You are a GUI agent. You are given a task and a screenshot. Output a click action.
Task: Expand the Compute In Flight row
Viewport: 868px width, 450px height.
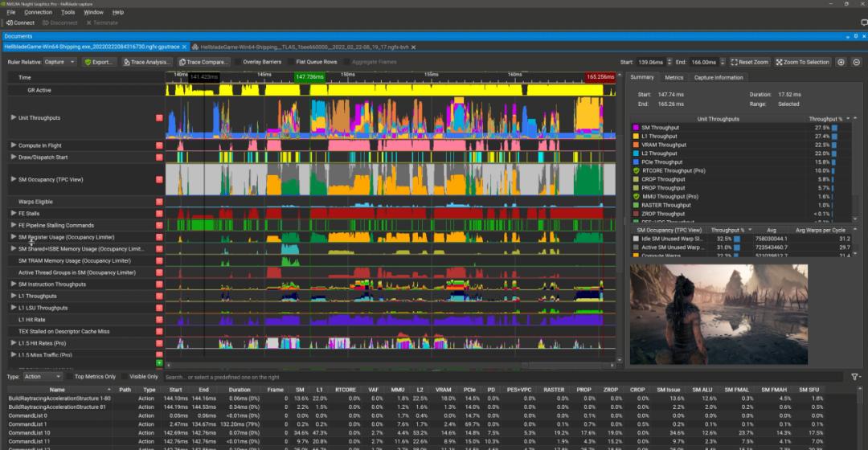pyautogui.click(x=14, y=145)
